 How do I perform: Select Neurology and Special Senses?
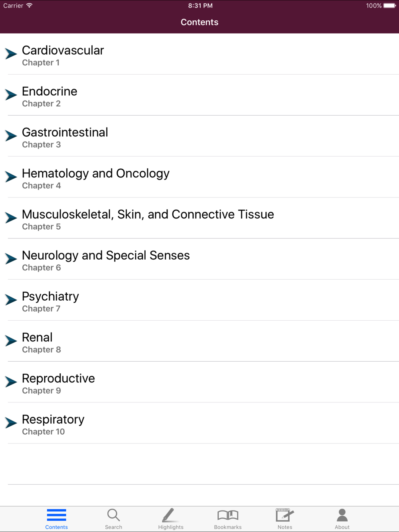(x=199, y=259)
